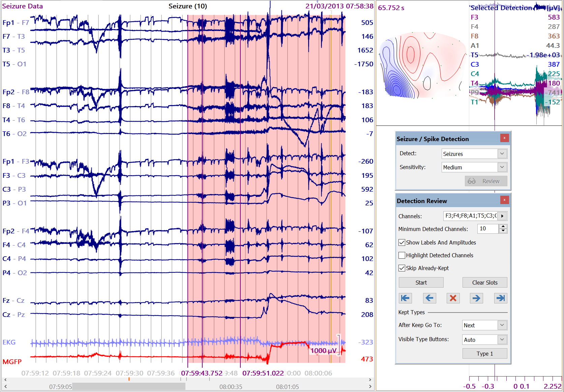The height and width of the screenshot is (392, 564).
Task: Close the Detection Review panel
Action: click(x=504, y=200)
